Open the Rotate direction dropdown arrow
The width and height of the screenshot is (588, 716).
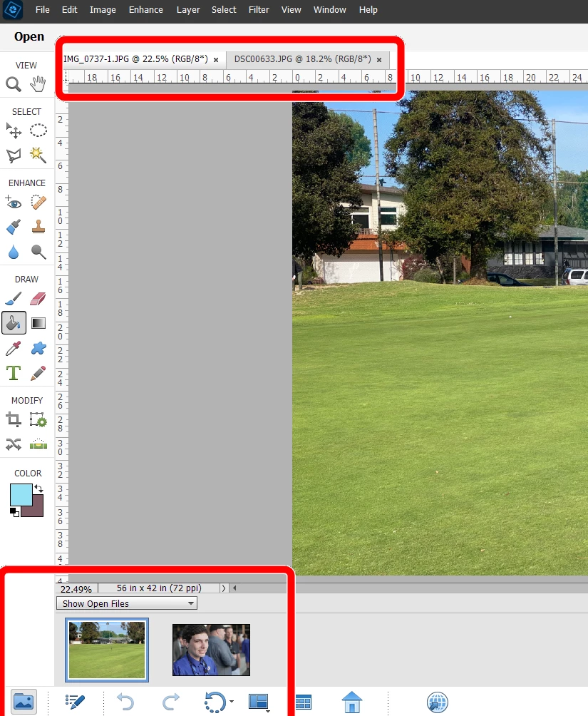tap(232, 702)
